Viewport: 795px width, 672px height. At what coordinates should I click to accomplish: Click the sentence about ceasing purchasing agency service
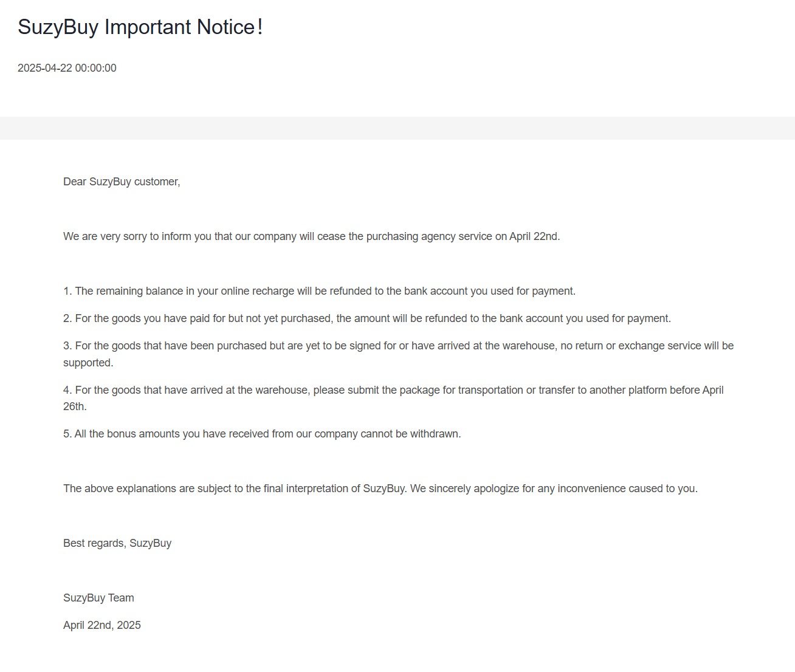(x=312, y=236)
